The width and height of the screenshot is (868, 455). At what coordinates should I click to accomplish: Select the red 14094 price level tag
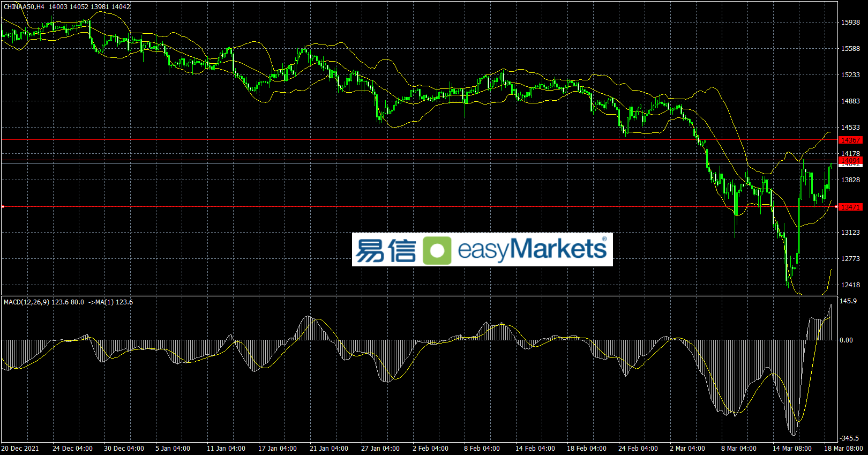(x=850, y=160)
